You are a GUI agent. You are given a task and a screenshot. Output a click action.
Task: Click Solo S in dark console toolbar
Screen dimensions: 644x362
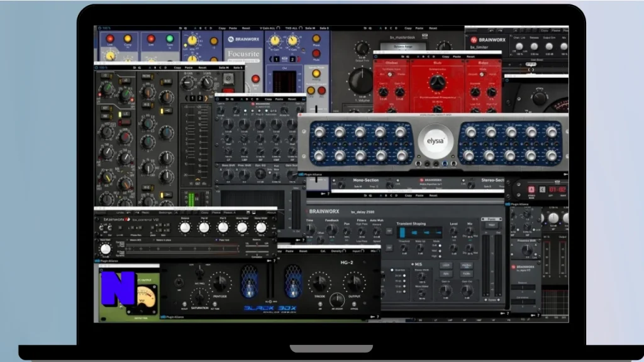[237, 68]
